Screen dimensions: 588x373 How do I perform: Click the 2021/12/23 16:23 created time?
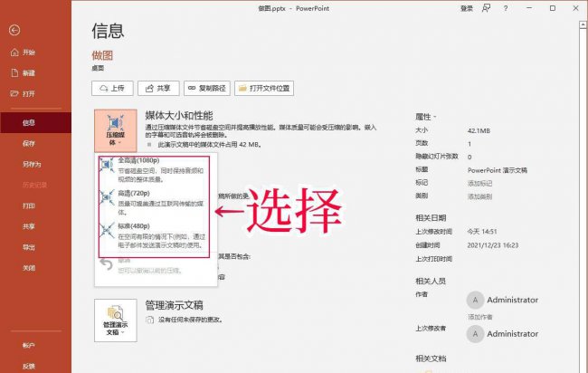click(x=493, y=245)
